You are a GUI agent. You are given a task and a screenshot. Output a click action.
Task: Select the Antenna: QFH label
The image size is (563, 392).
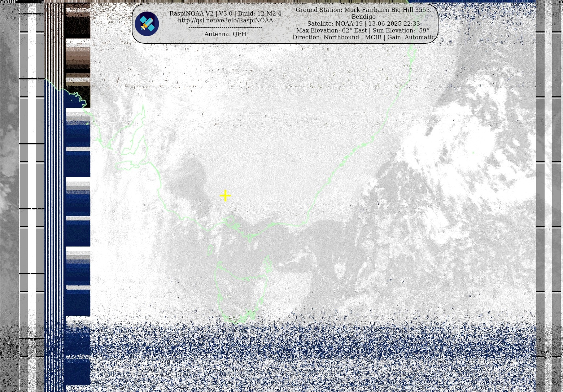click(x=225, y=34)
